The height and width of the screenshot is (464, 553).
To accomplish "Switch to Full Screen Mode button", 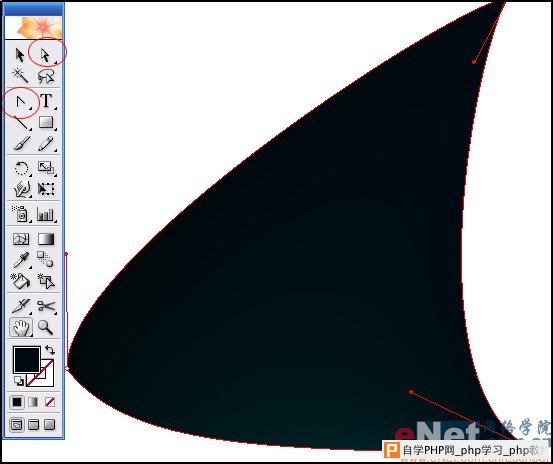I will coord(50,425).
